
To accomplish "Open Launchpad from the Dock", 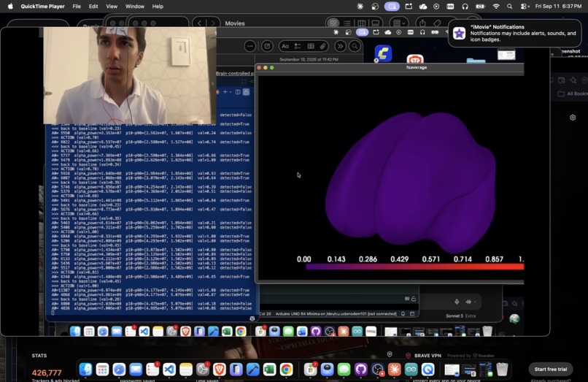I will tap(102, 370).
